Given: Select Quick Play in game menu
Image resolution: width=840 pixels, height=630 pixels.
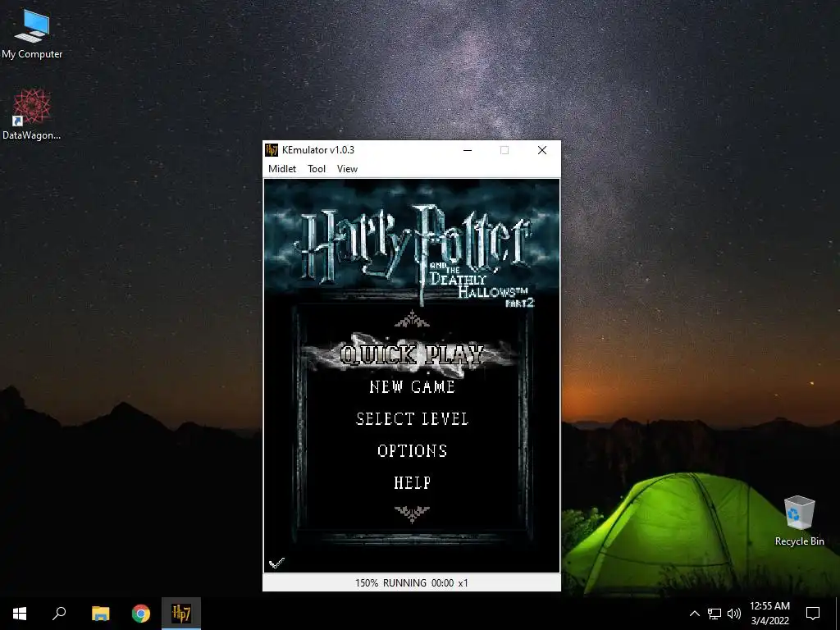Looking at the screenshot, I should click(412, 354).
